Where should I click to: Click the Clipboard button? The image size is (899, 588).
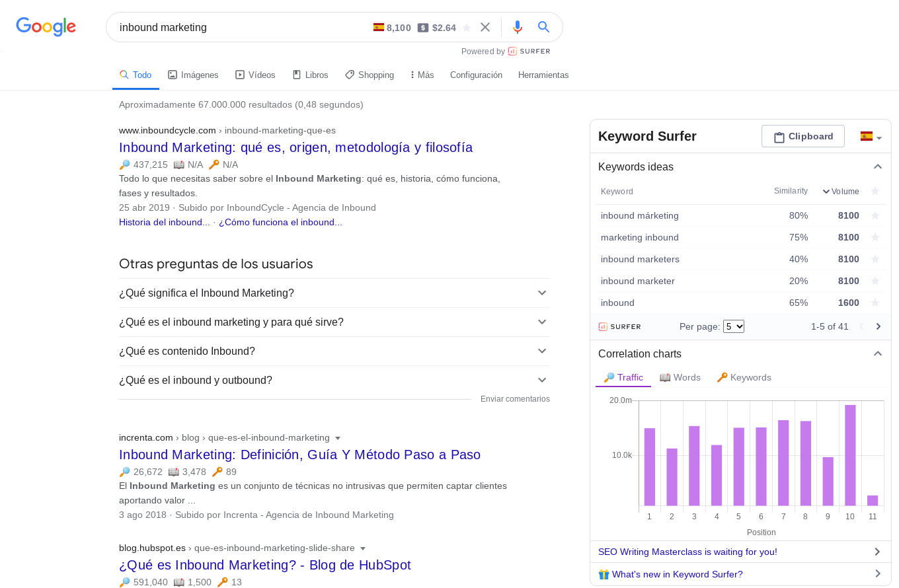coord(803,136)
